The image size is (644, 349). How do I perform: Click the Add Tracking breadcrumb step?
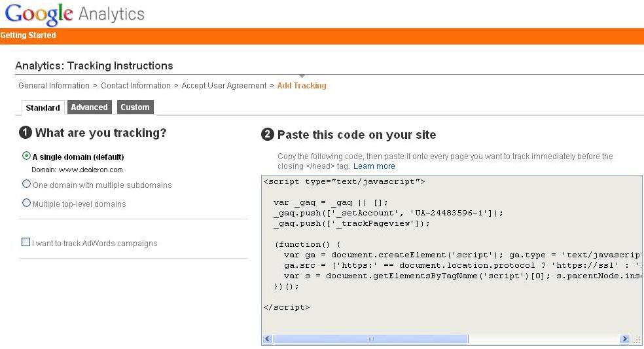point(302,86)
